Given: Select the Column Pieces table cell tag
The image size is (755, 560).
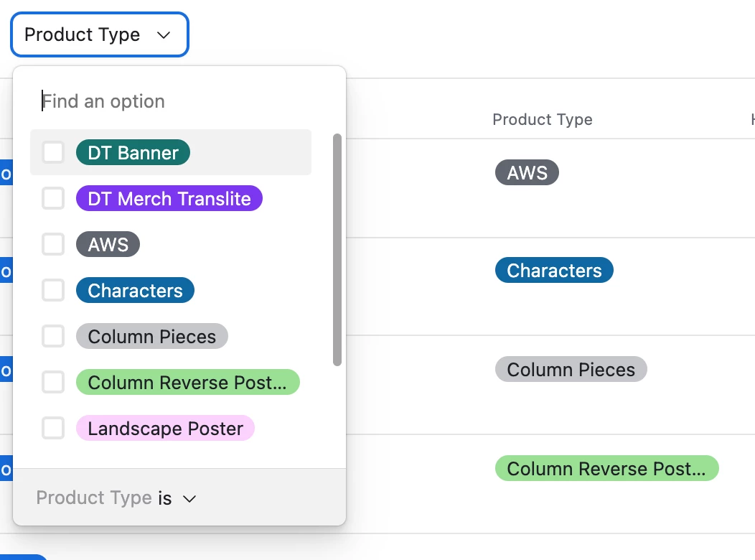Looking at the screenshot, I should (571, 370).
